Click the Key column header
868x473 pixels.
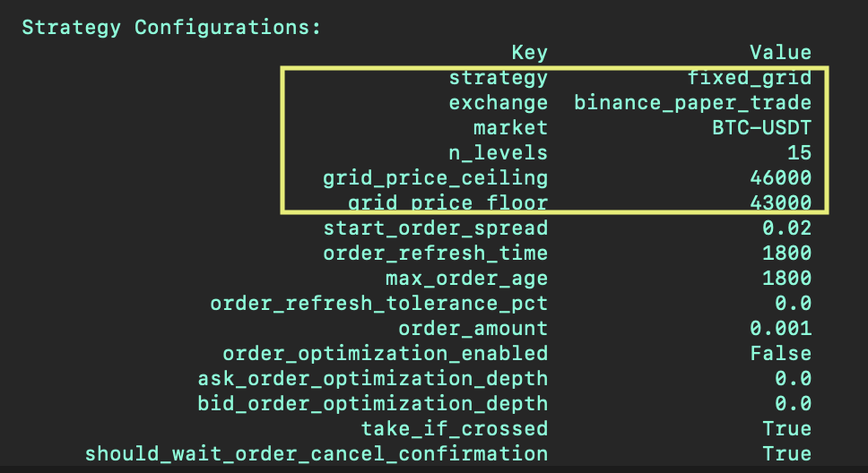(x=529, y=53)
